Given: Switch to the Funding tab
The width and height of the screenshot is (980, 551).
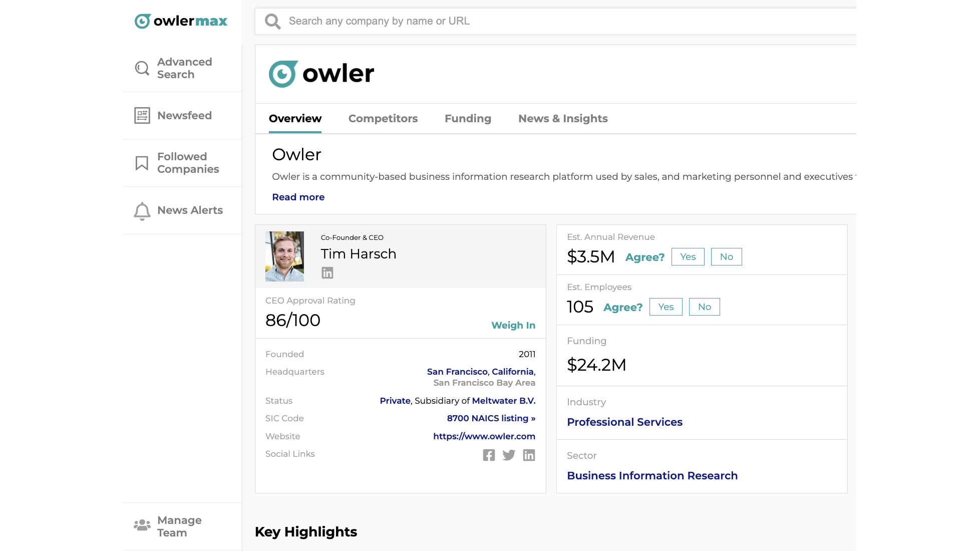Looking at the screenshot, I should [x=467, y=118].
